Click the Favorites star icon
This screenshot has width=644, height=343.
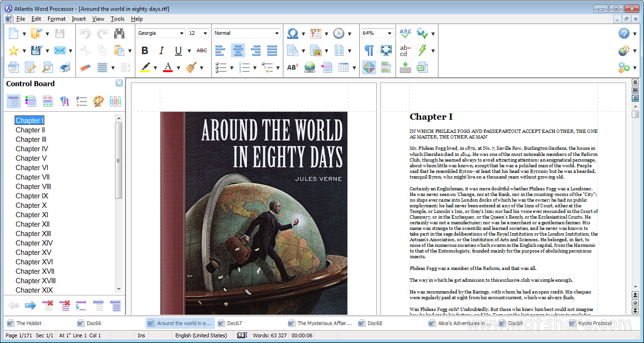coord(14,50)
